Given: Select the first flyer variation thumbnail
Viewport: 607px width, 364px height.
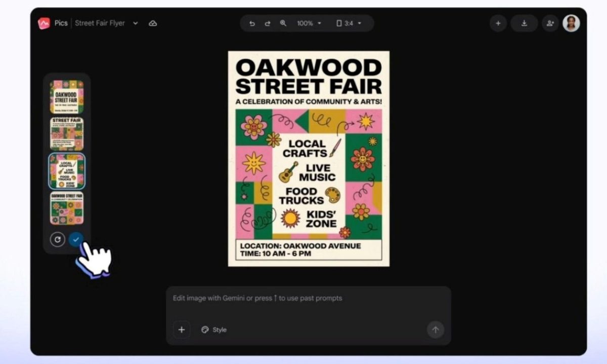Looking at the screenshot, I should 67,97.
